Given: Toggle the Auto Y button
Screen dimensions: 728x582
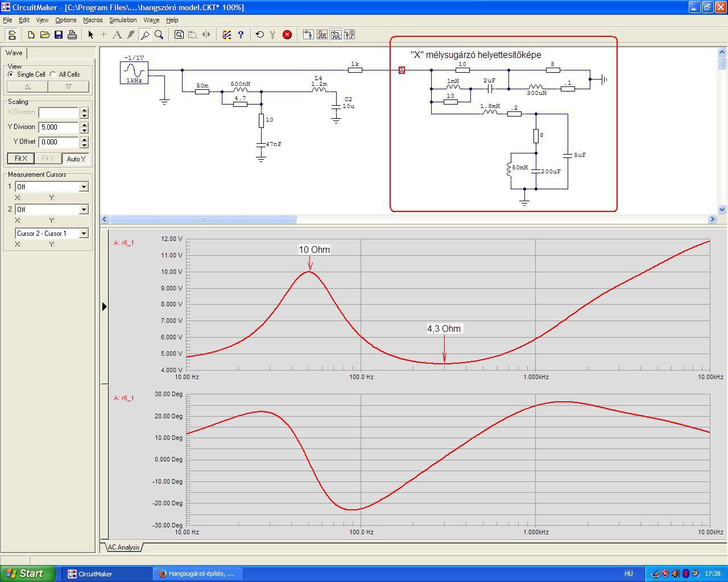Looking at the screenshot, I should (76, 159).
